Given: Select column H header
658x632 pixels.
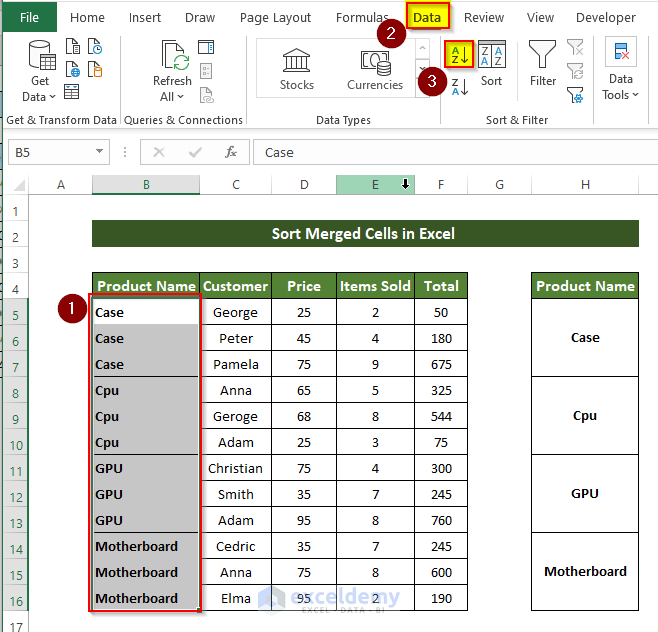Looking at the screenshot, I should (x=585, y=185).
